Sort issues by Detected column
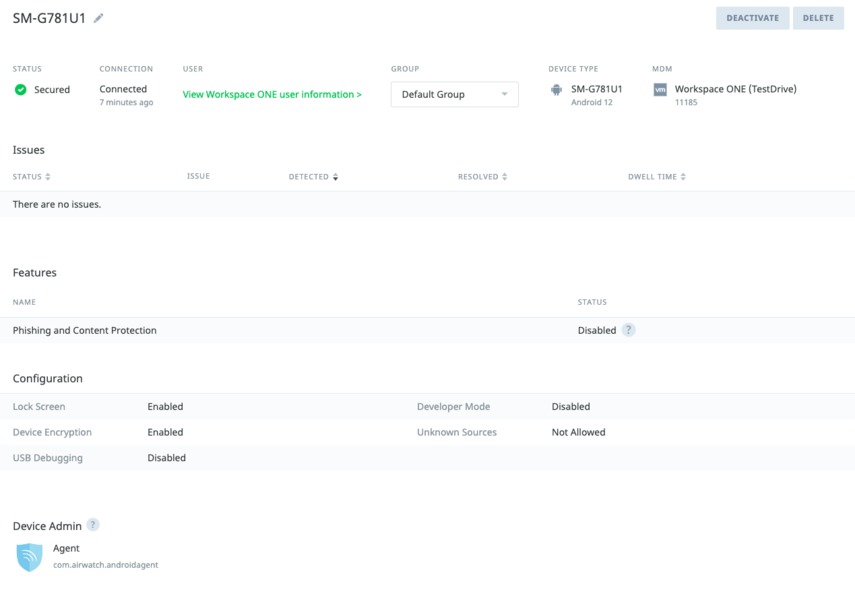The image size is (855, 590). (x=313, y=177)
